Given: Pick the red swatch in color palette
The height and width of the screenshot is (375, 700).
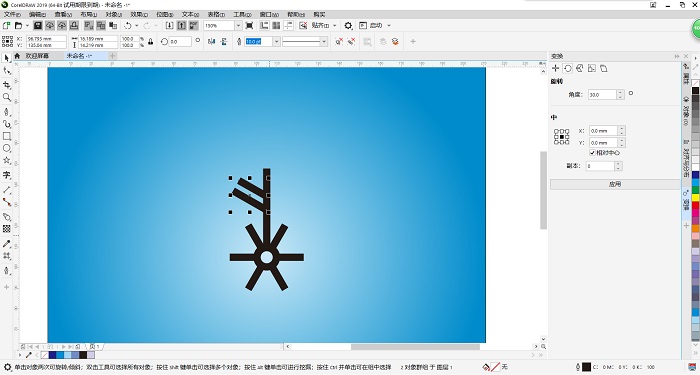Looking at the screenshot, I should 695,205.
